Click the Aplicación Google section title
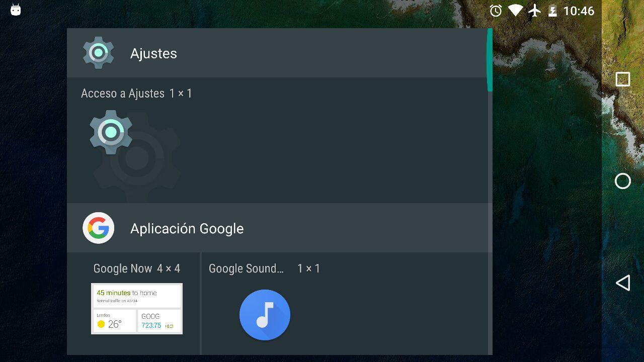644x362 pixels. tap(187, 228)
